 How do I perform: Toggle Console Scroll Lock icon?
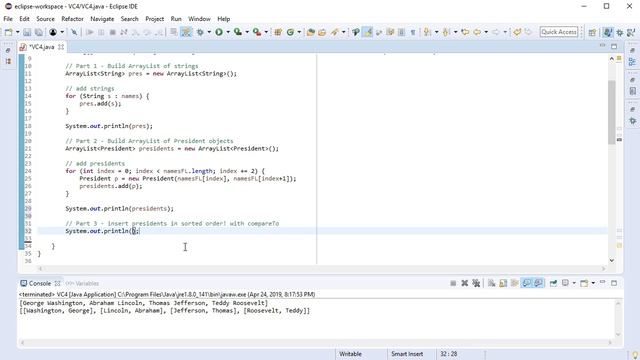coord(503,283)
